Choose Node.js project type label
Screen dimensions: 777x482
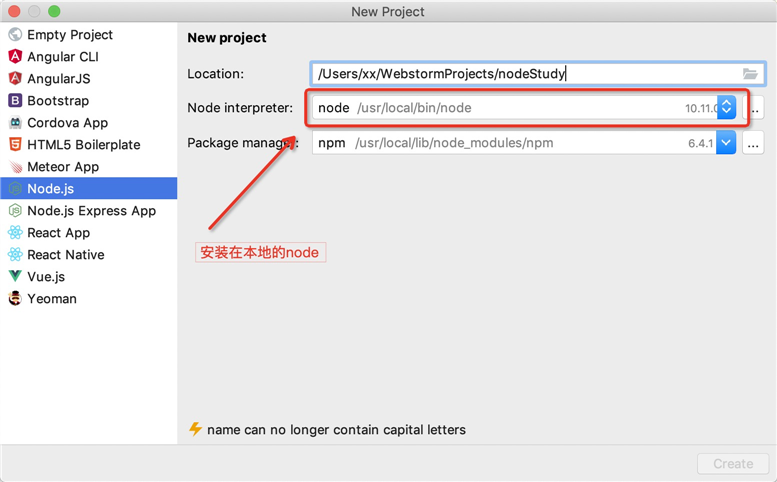51,189
